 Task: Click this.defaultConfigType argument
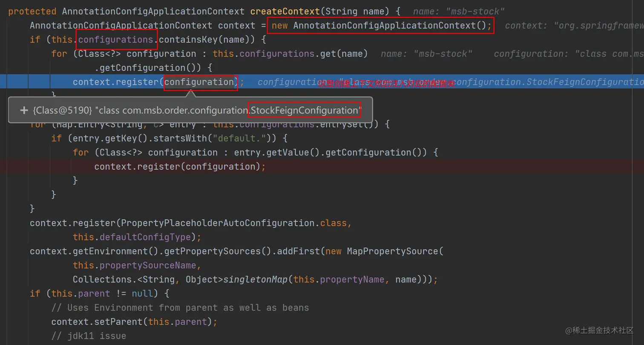[x=132, y=237]
